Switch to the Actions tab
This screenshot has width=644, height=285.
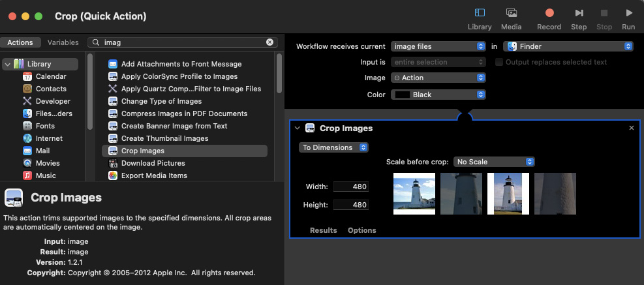(x=20, y=42)
